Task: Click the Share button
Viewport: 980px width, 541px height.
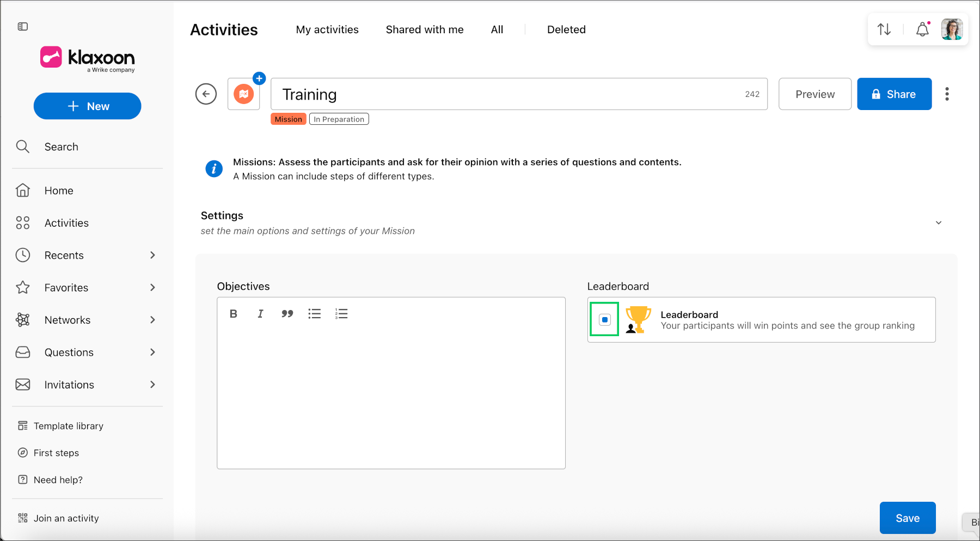Action: [x=895, y=94]
